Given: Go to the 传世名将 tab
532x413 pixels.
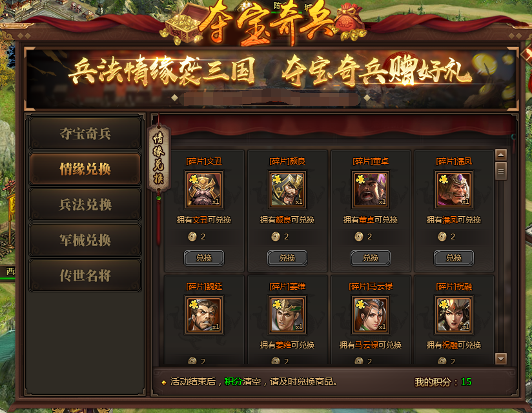Looking at the screenshot, I should pyautogui.click(x=85, y=276).
